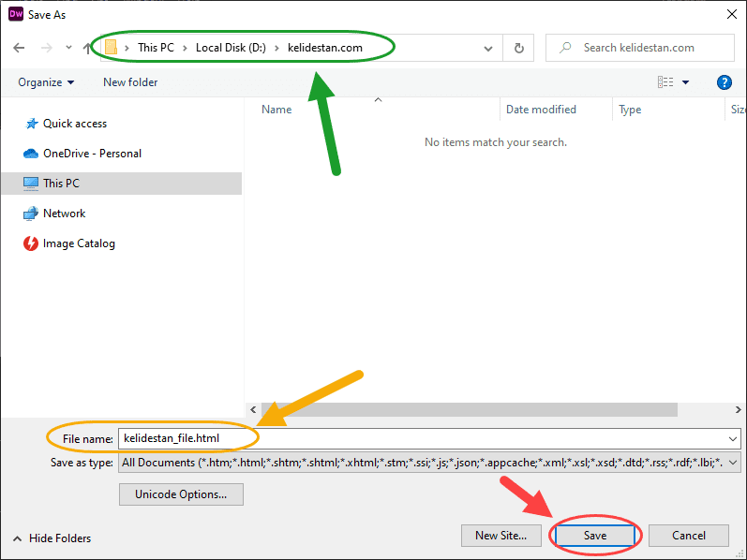Sort by the Type column
The height and width of the screenshot is (560, 747).
pyautogui.click(x=630, y=110)
